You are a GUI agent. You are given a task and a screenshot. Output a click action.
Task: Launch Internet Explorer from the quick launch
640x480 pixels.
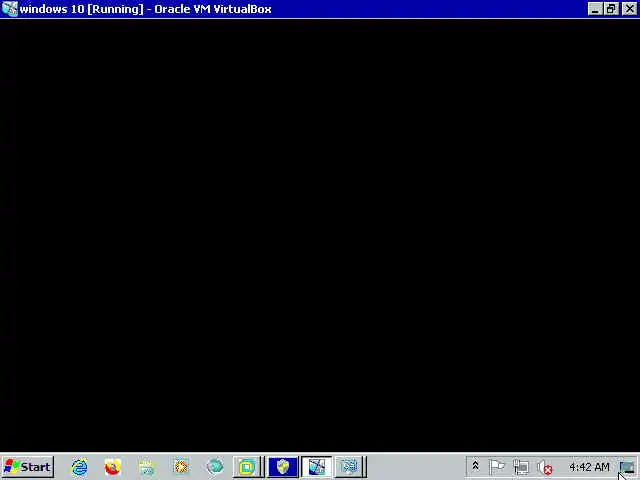tap(79, 467)
